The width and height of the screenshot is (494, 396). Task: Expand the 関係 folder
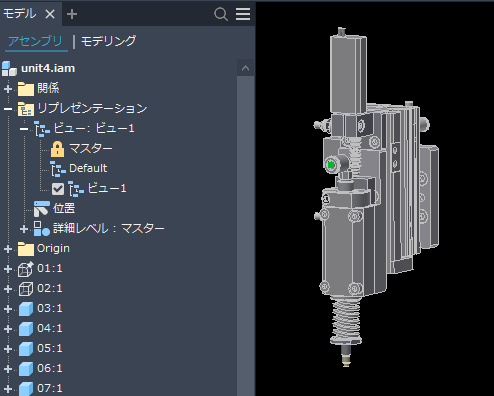coord(8,89)
